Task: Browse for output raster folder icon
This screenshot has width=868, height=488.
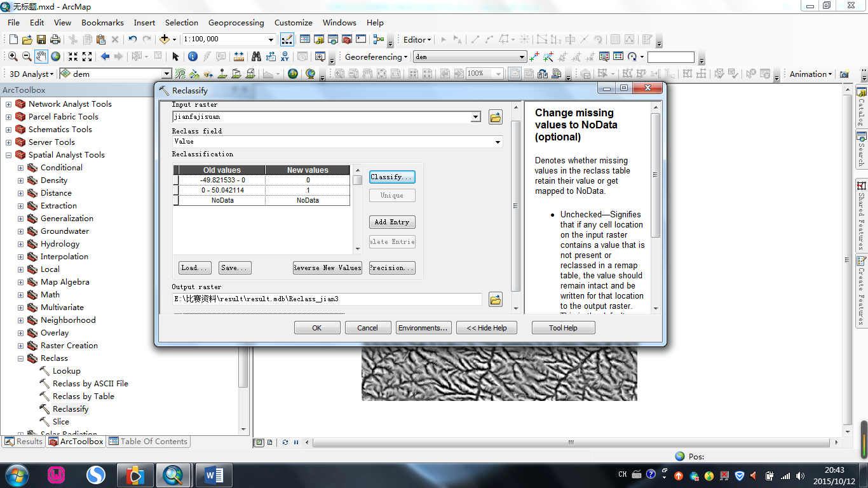Action: click(496, 299)
